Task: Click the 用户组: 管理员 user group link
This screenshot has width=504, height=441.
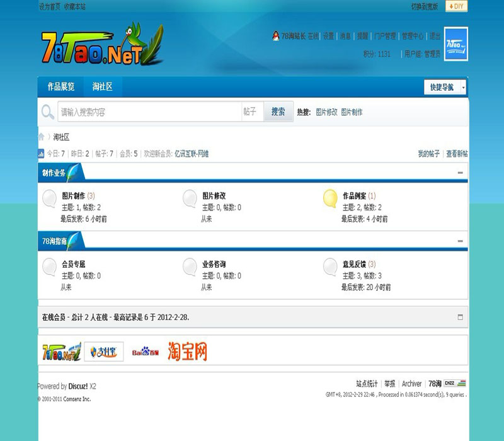Action: 422,54
